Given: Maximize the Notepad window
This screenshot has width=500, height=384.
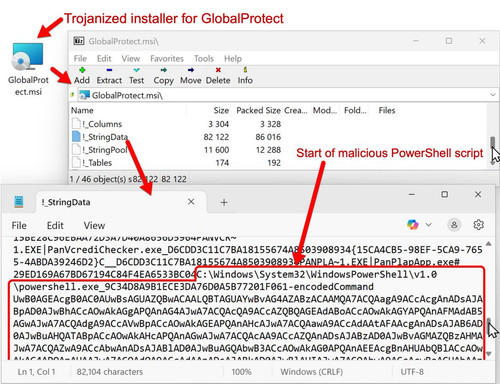Looking at the screenshot, I should click(445, 194).
